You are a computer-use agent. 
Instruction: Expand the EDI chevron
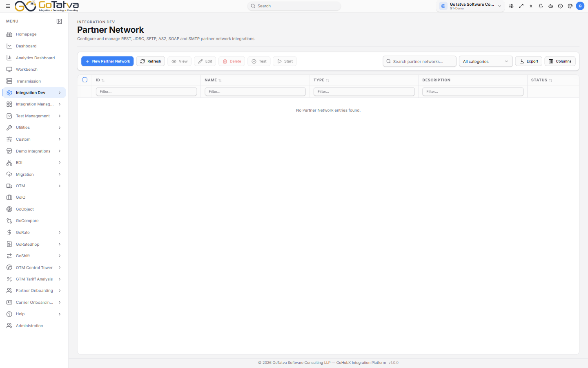[x=60, y=163]
